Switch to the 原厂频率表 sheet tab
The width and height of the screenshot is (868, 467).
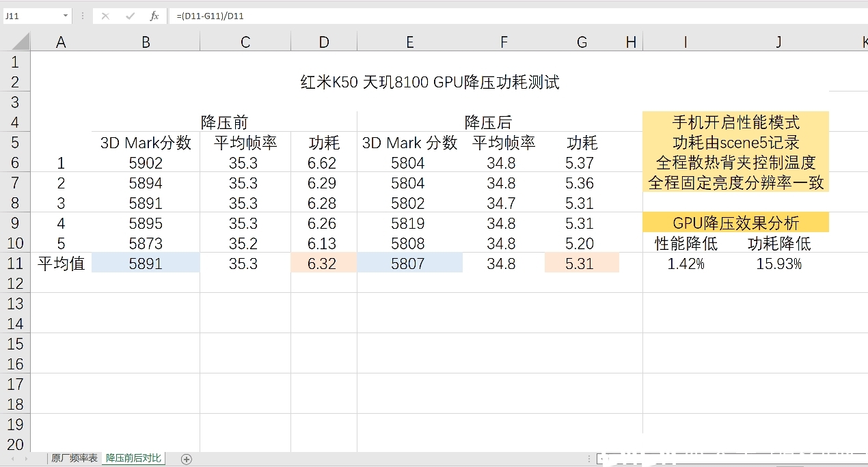(74, 458)
